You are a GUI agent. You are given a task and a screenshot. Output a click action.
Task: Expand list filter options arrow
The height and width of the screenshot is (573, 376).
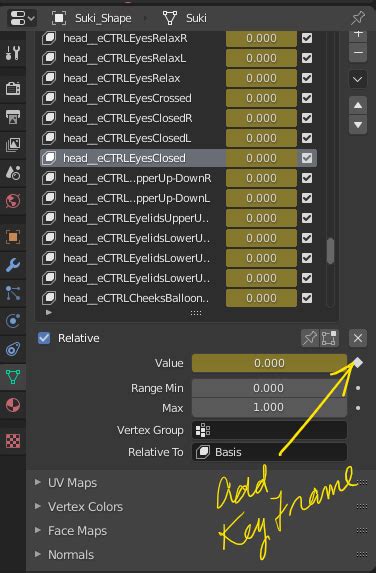point(49,312)
